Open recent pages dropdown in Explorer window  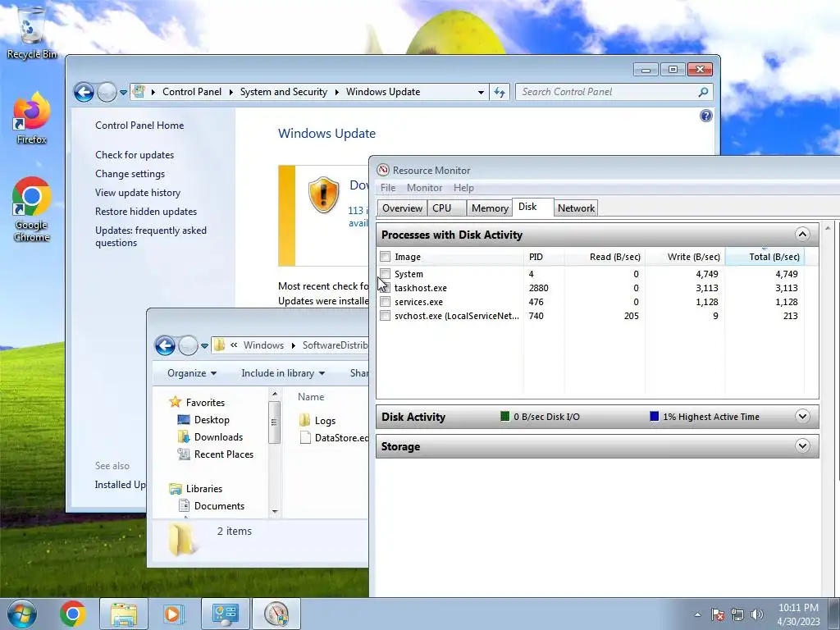[204, 345]
